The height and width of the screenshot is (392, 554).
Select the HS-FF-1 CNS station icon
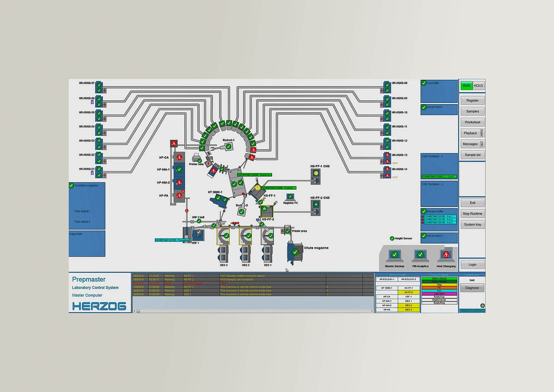point(316,177)
